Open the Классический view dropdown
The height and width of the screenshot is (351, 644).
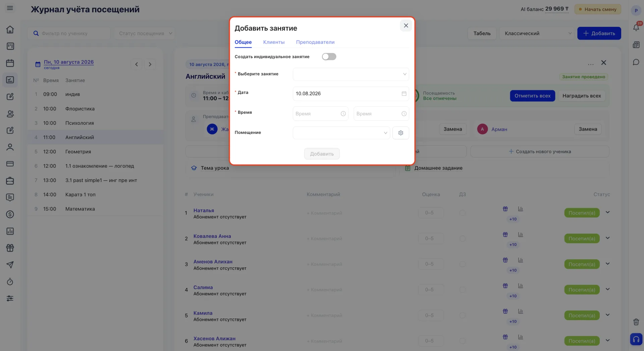(537, 33)
